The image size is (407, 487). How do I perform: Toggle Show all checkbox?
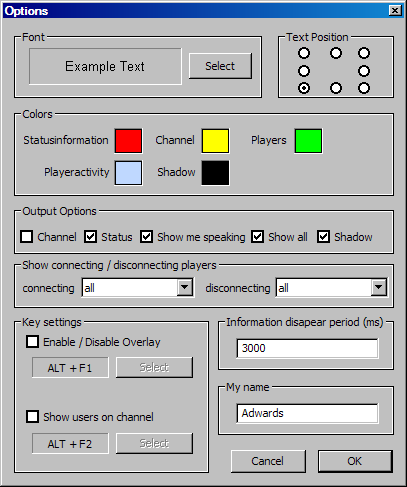coord(257,237)
